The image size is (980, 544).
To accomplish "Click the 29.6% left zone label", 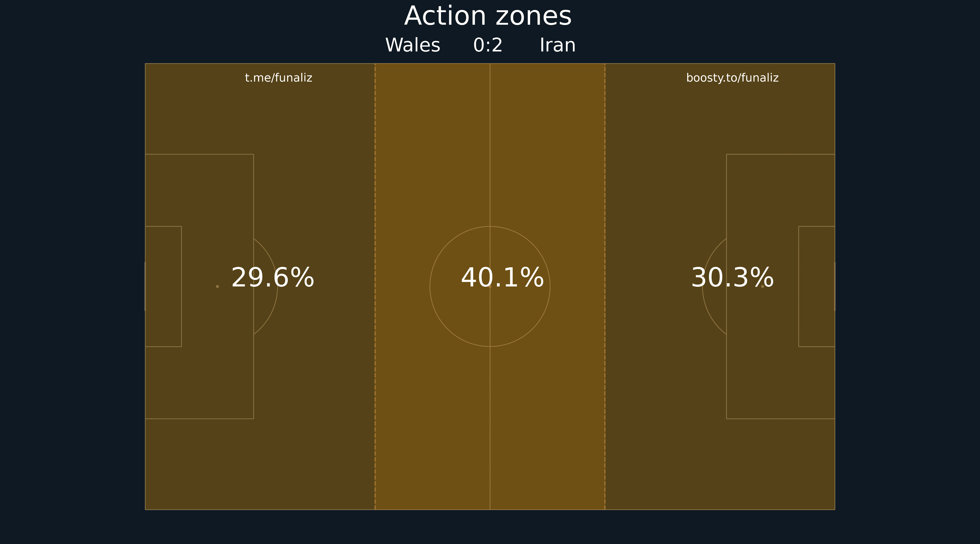I will click(x=272, y=278).
